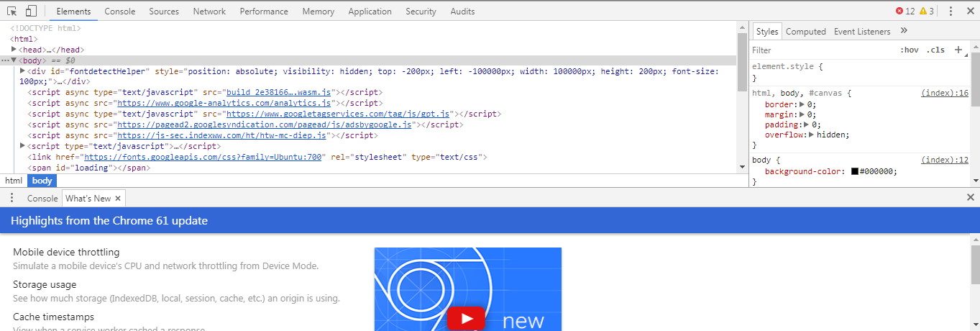The image size is (980, 331).
Task: Open the adsbygoogle.js script link
Action: click(x=265, y=124)
